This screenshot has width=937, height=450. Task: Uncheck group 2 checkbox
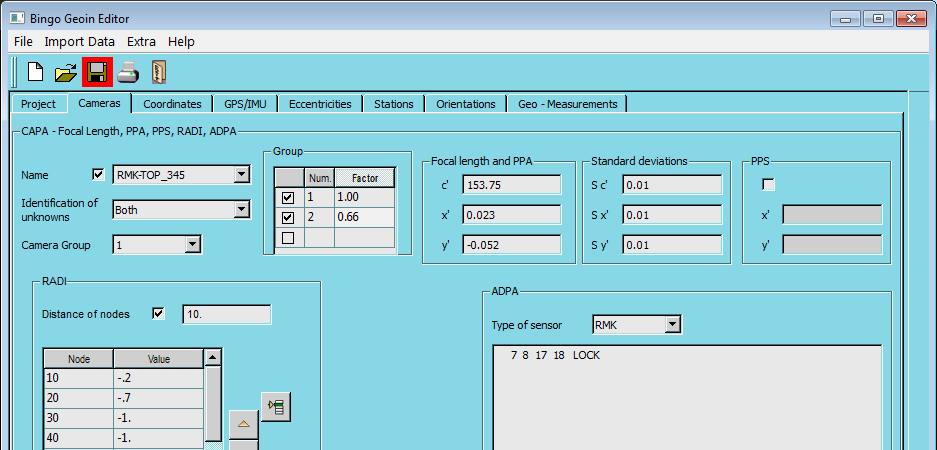point(288,218)
